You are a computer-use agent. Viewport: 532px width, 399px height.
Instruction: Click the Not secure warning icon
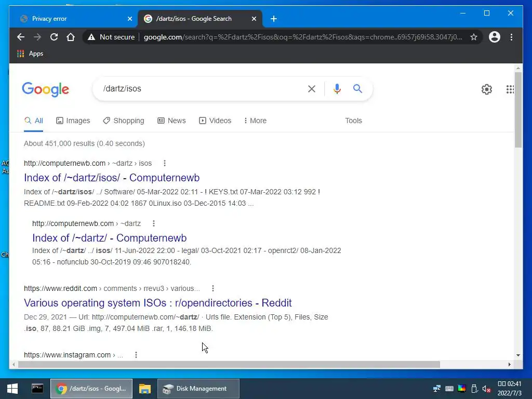tap(91, 37)
